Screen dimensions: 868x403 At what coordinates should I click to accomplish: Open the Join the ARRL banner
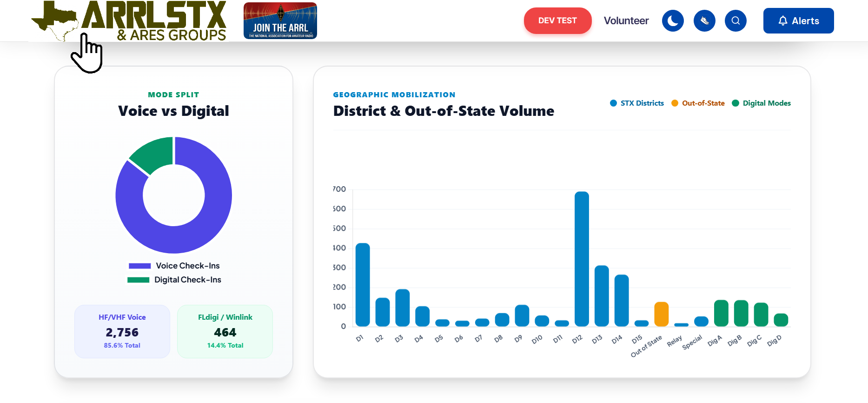click(x=280, y=21)
